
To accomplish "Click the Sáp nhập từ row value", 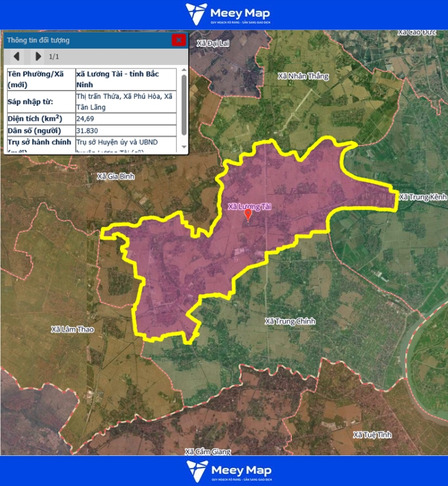I will tap(124, 101).
